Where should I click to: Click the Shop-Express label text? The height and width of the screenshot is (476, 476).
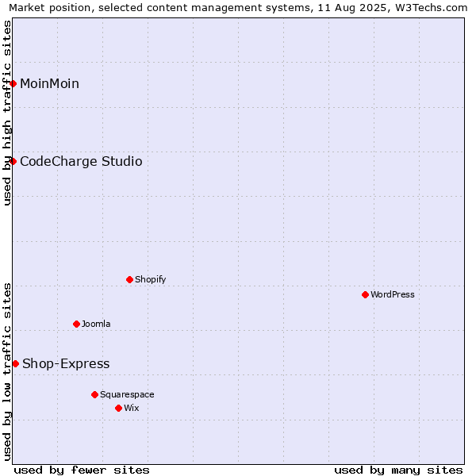tap(66, 363)
